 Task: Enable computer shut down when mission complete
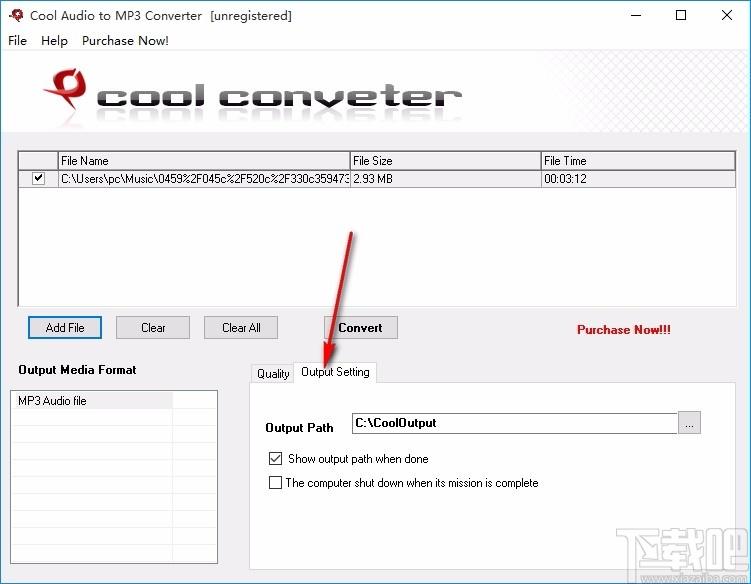275,482
